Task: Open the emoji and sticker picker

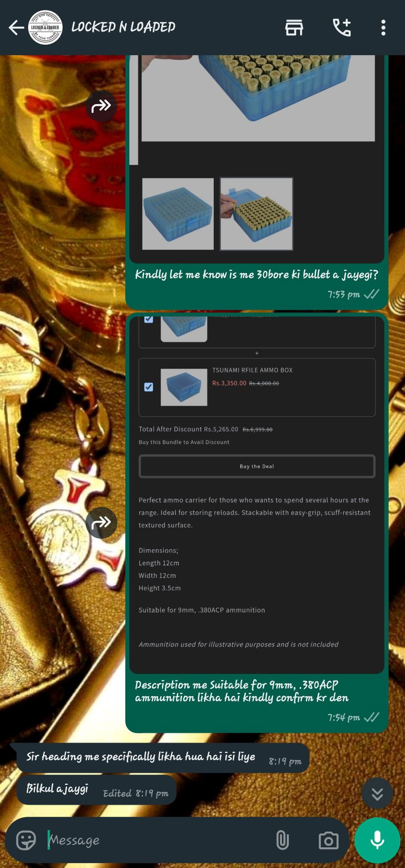Action: [26, 840]
